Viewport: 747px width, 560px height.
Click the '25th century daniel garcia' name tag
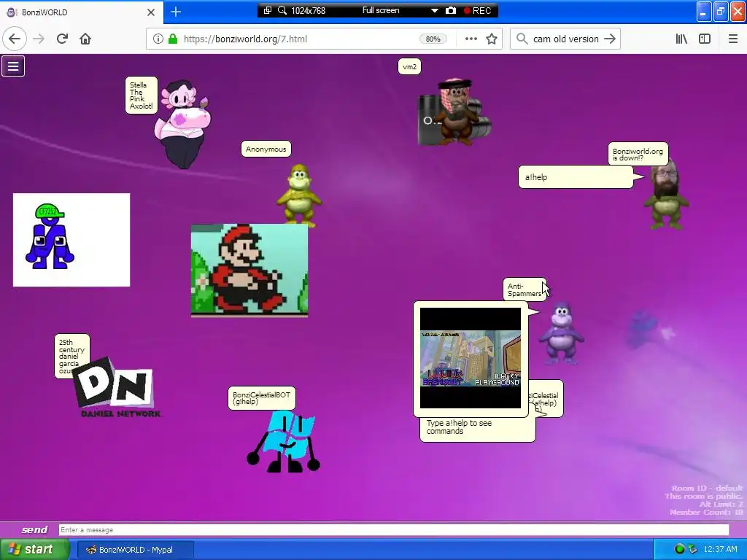(72, 356)
